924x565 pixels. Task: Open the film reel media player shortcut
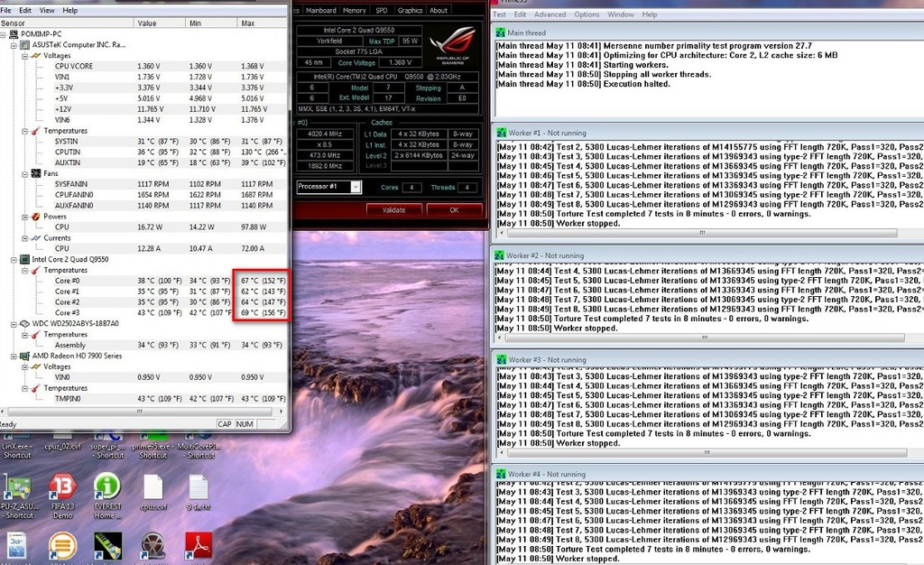tap(152, 544)
